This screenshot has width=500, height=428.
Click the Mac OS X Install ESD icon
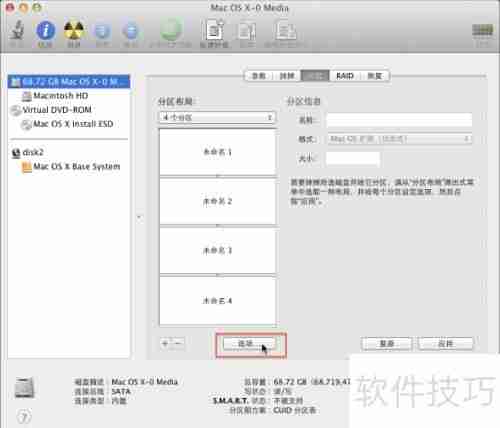[27, 125]
